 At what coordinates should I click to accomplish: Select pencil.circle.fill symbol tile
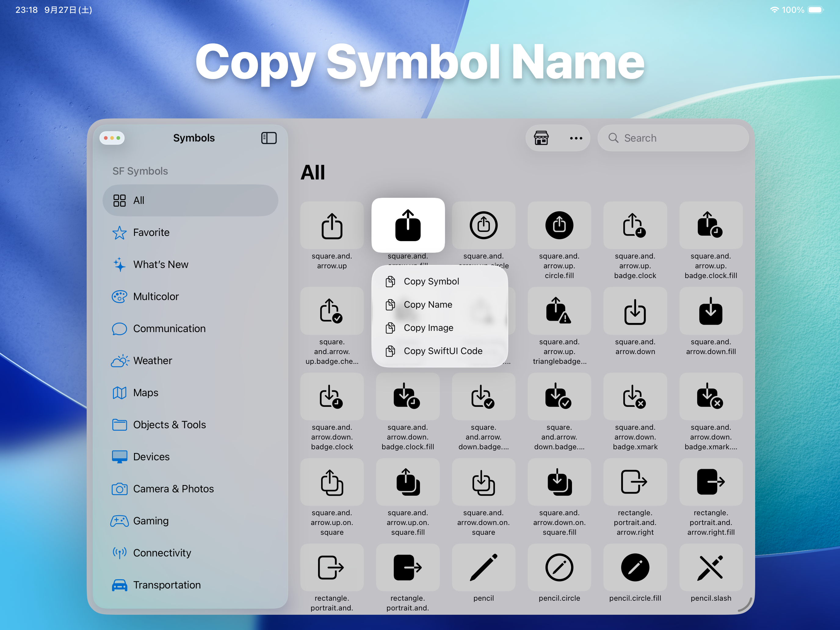coord(635,568)
